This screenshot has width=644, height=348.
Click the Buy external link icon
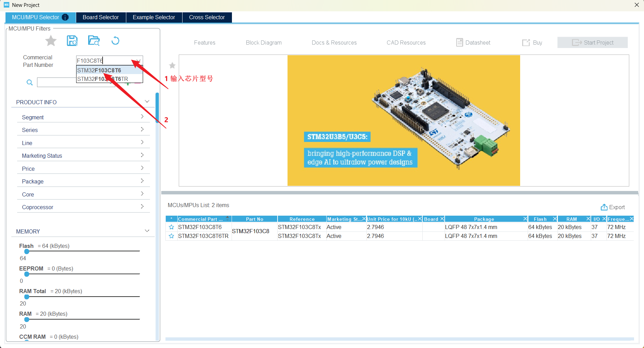[x=526, y=43]
